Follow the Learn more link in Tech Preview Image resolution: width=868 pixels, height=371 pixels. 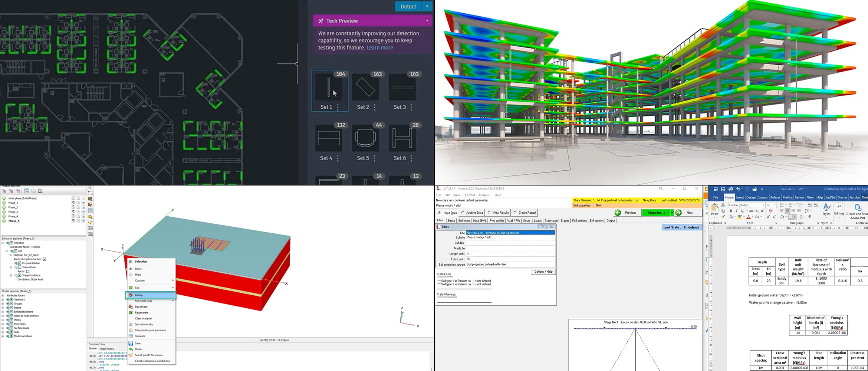click(379, 48)
